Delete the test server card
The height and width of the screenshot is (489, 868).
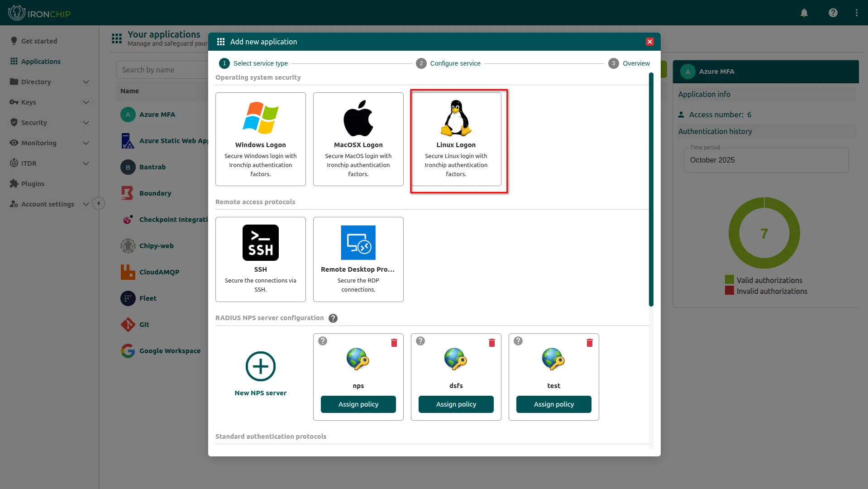(x=589, y=343)
